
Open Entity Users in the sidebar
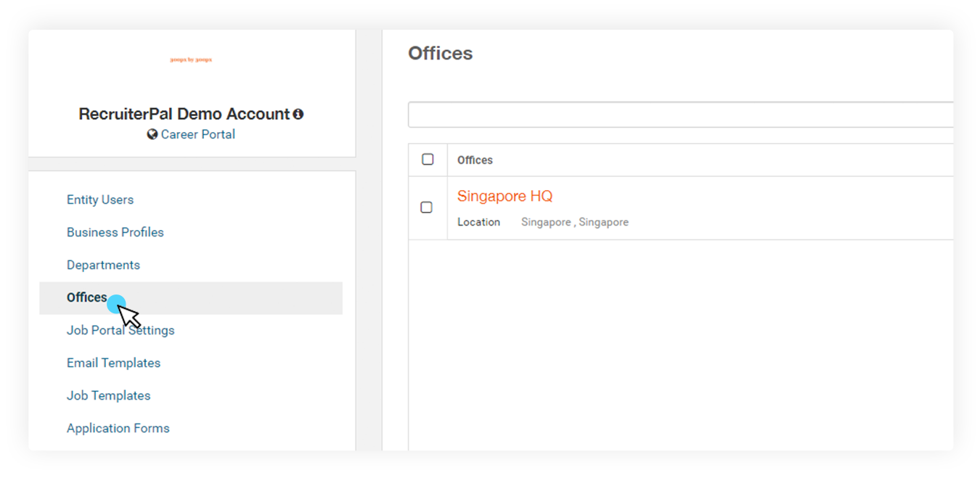[100, 199]
